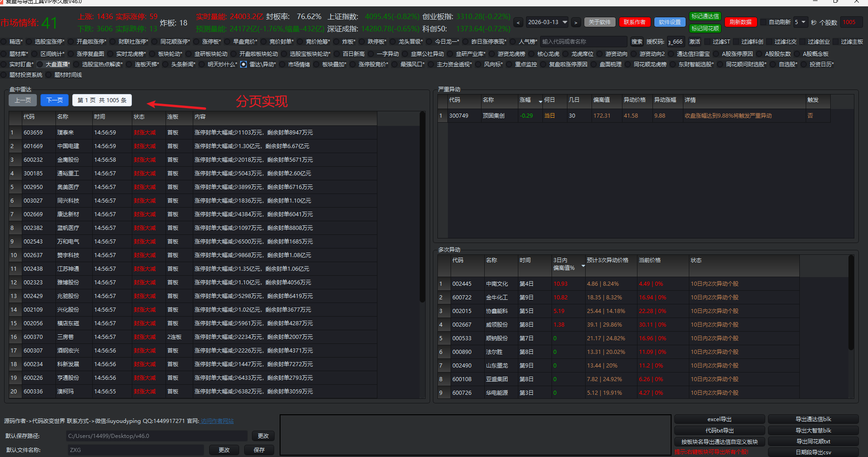The width and height of the screenshot is (868, 457).
Task: Check the 过滤ST filter checkbox
Action: 707,42
